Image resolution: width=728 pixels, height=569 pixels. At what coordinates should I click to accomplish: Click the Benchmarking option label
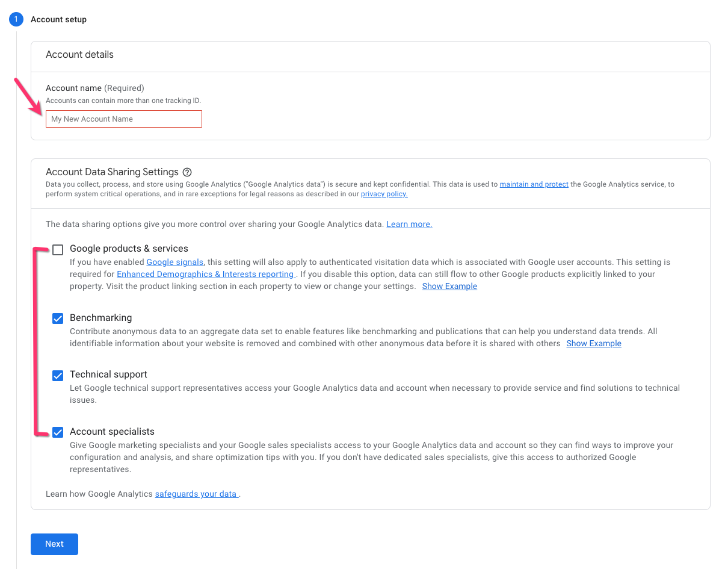pyautogui.click(x=100, y=317)
